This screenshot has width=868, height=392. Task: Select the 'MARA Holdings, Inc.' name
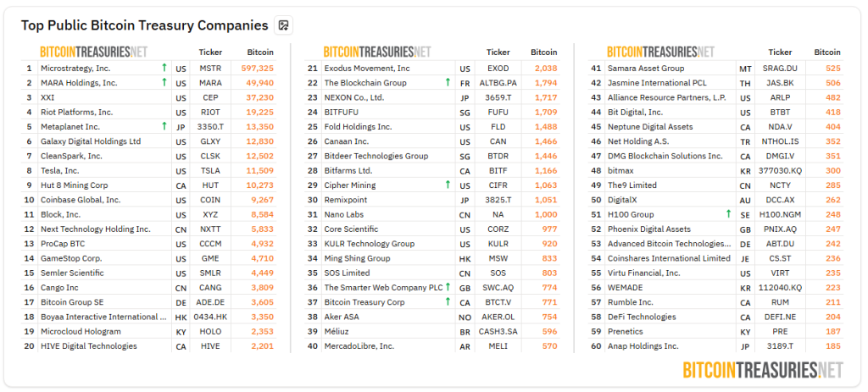(x=79, y=83)
